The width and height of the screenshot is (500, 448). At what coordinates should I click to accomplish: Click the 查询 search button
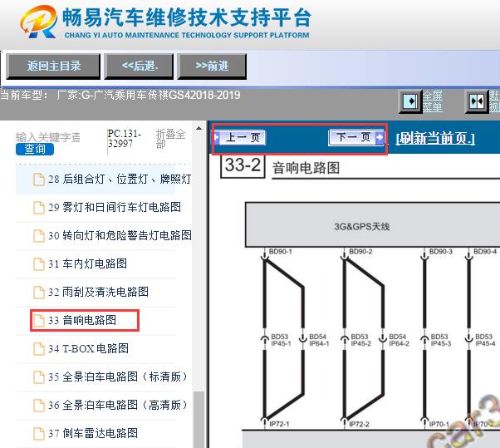35,149
